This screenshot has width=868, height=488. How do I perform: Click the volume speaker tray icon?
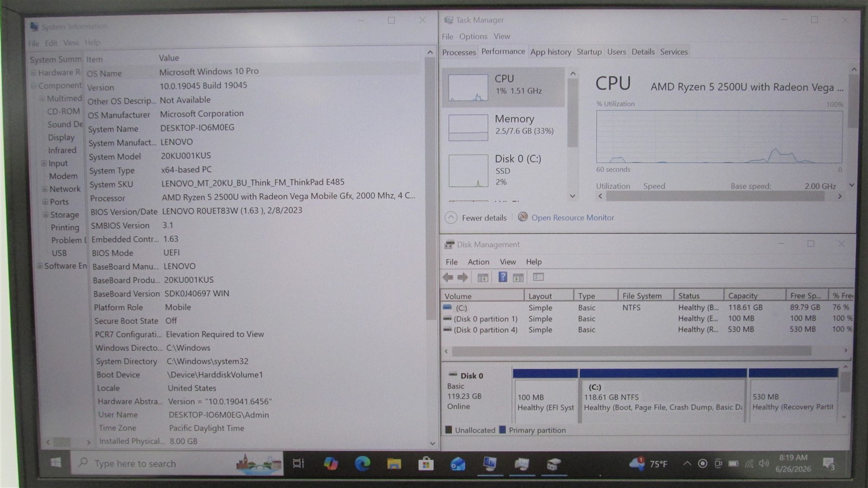point(764,464)
